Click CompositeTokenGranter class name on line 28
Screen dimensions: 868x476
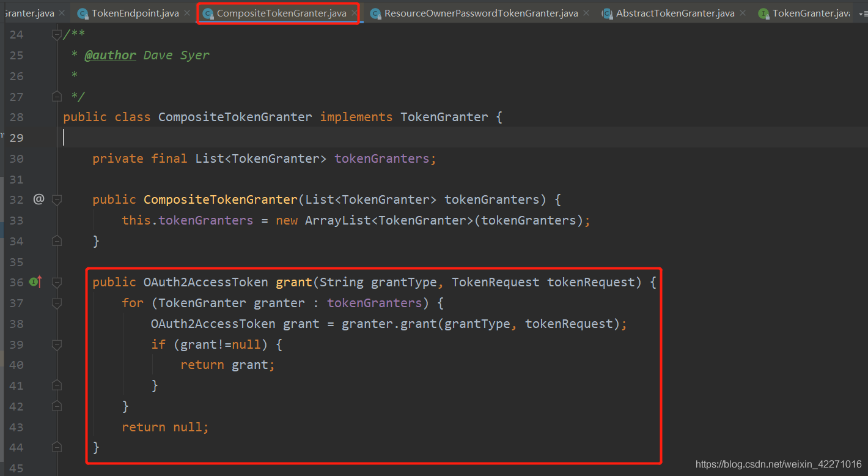(235, 117)
